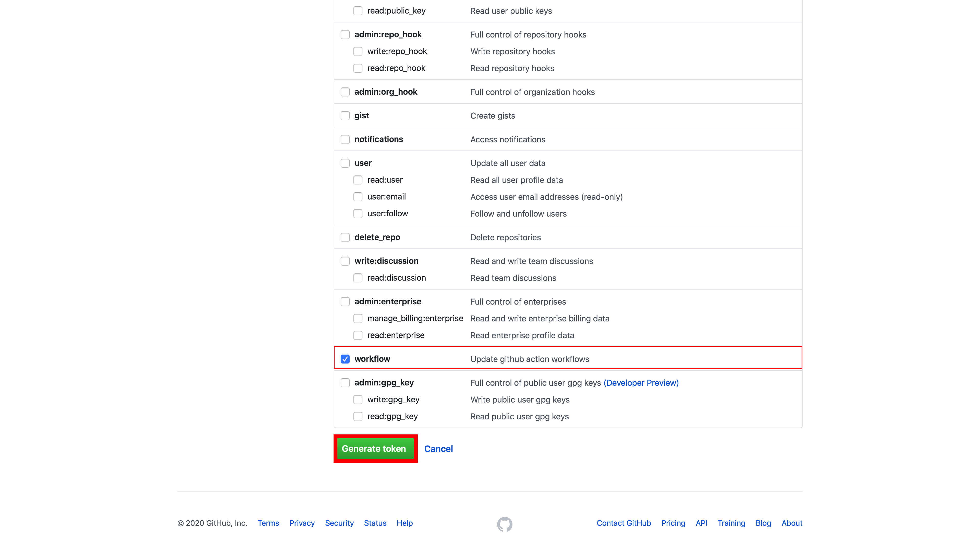
Task: Follow the Contact GitHub link
Action: click(623, 523)
